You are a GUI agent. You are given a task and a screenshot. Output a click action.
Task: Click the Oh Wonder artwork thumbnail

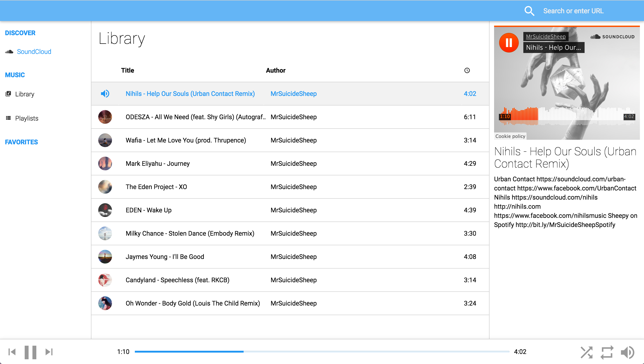click(x=105, y=303)
